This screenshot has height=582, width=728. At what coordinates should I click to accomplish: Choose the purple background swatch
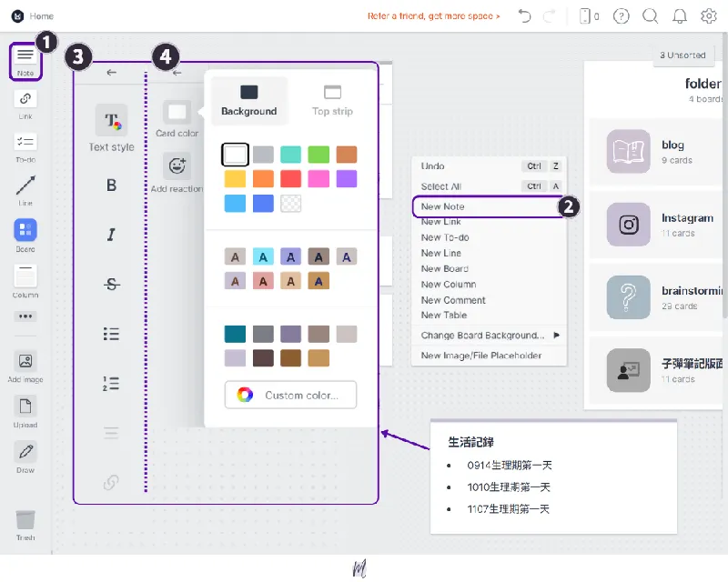[347, 178]
